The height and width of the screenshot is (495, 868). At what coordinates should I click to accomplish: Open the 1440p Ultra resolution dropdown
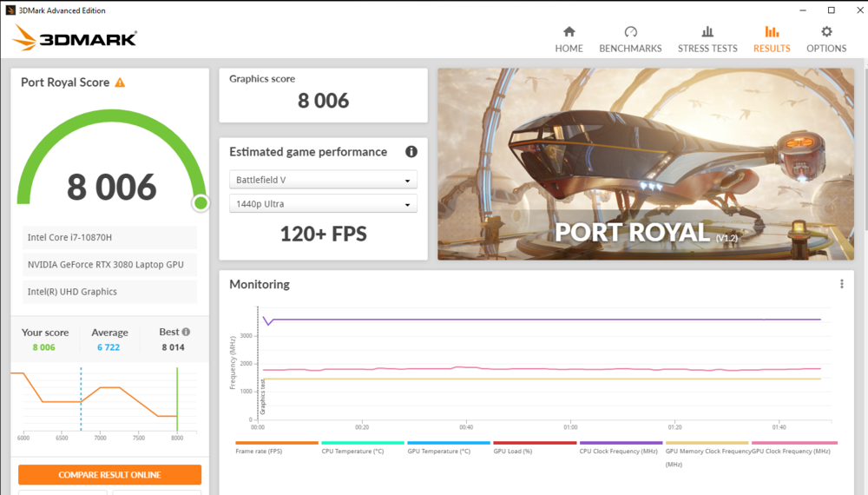point(323,204)
